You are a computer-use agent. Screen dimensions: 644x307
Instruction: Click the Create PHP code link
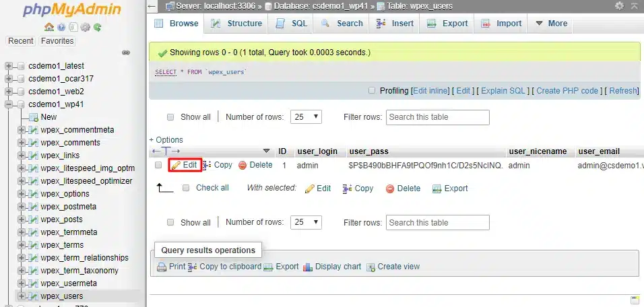(567, 91)
